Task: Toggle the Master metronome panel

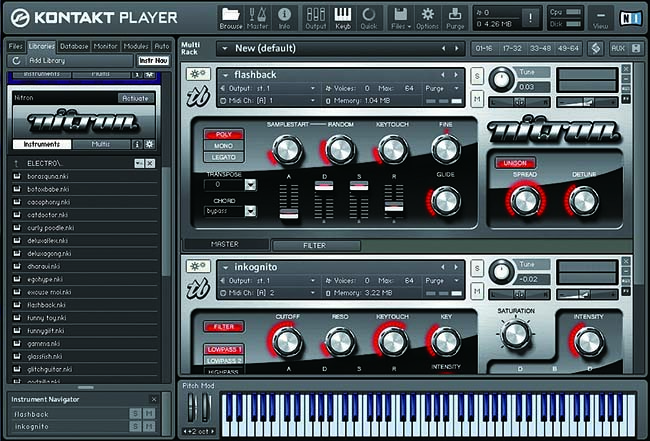Action: point(257,18)
